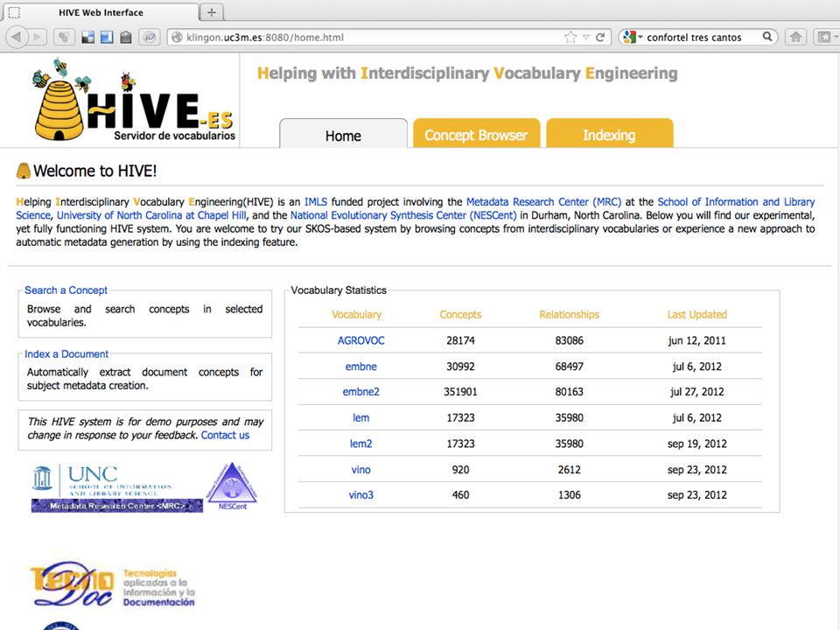Click the date 'jun 12, 2011'
840x630 pixels.
[697, 340]
